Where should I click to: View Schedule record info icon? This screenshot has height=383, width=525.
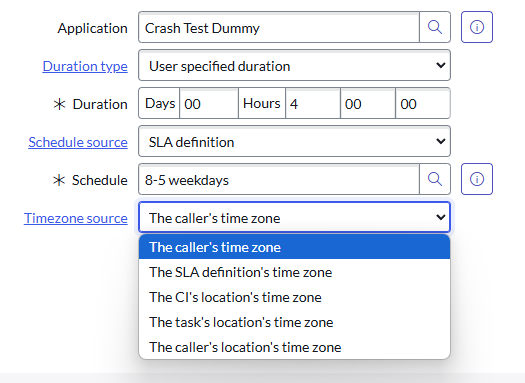point(477,179)
